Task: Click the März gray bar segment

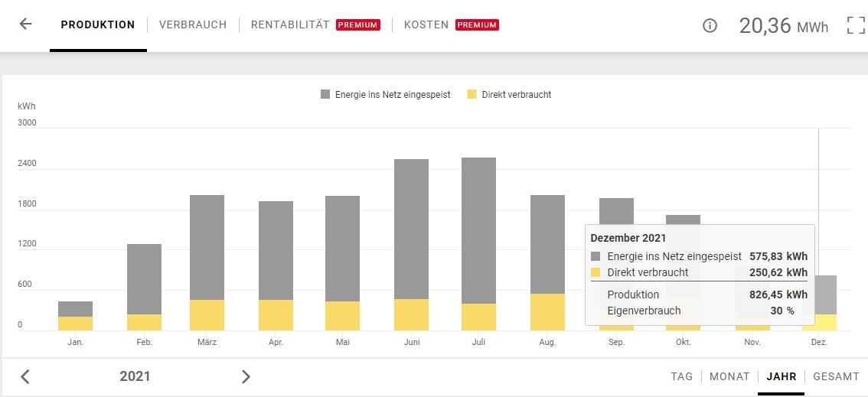Action: point(207,247)
